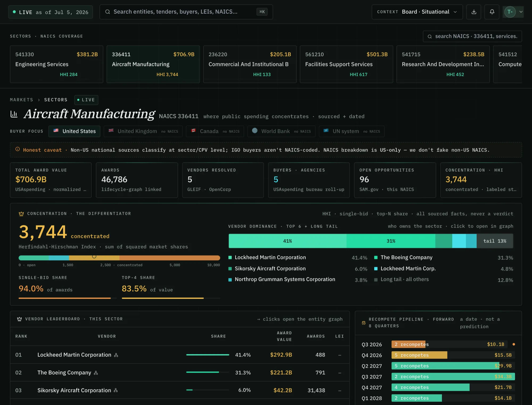
Task: Click the orange dot beside Q3 2026
Action: pos(514,344)
